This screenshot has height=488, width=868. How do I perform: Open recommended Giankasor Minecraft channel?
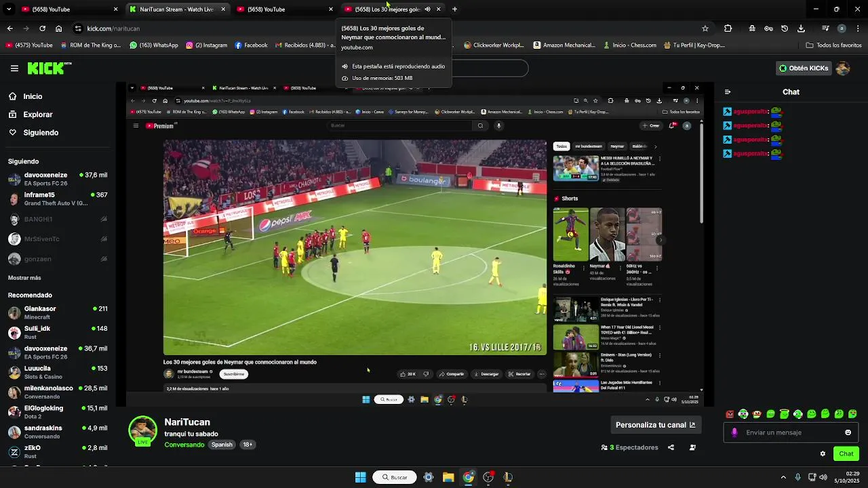coord(58,312)
